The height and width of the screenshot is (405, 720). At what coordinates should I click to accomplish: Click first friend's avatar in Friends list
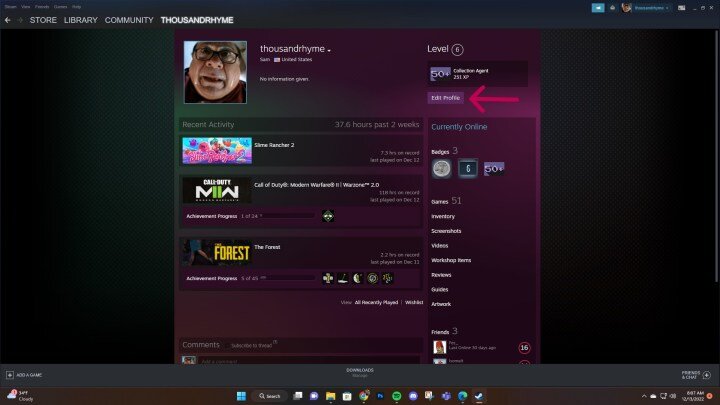(x=439, y=347)
